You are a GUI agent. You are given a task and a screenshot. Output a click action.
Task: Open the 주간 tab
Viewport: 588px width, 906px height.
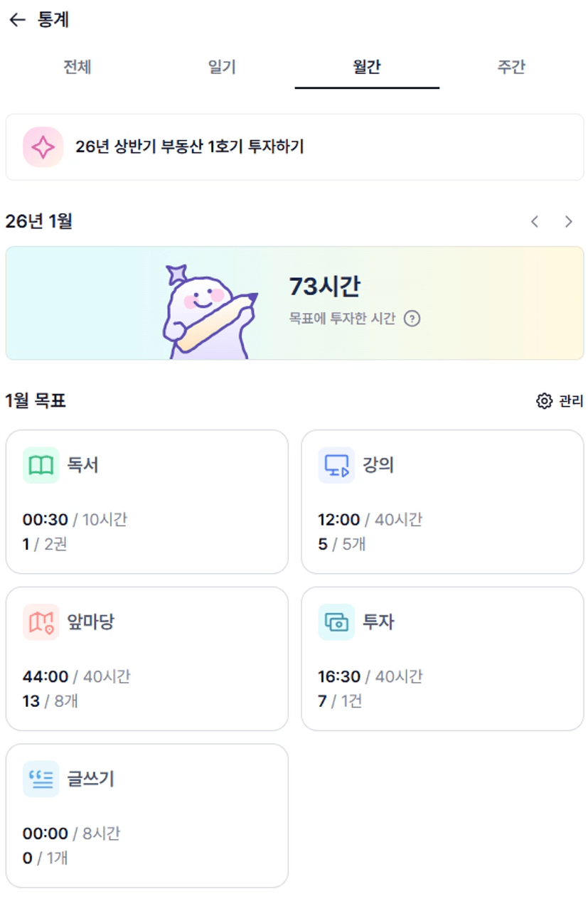pyautogui.click(x=511, y=68)
